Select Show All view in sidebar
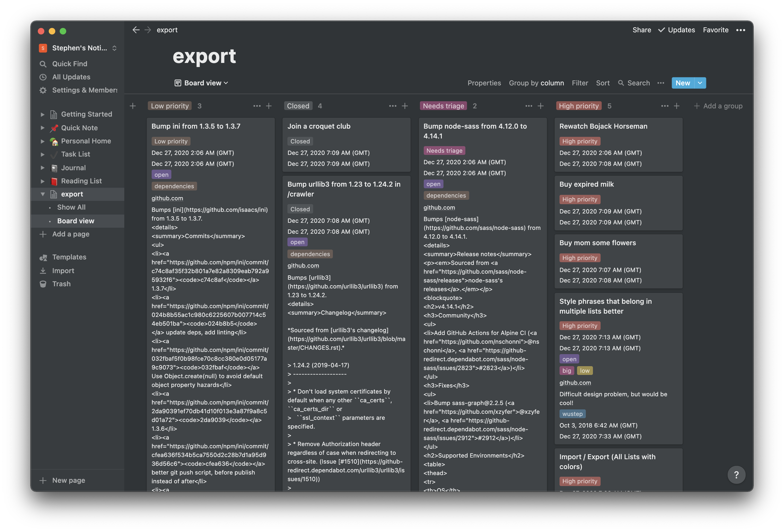 [71, 207]
